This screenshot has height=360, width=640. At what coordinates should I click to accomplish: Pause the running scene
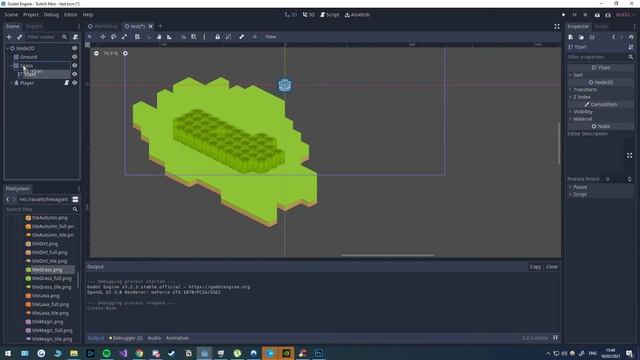(x=574, y=15)
